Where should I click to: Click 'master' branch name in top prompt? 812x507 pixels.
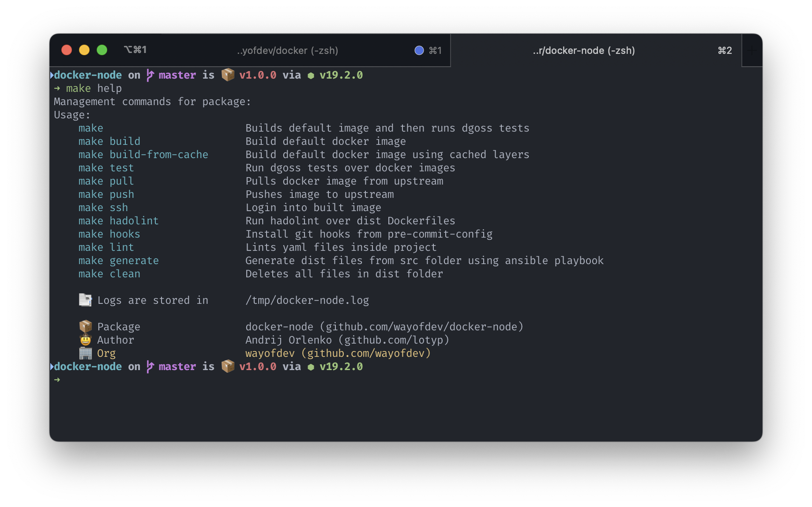click(x=177, y=75)
